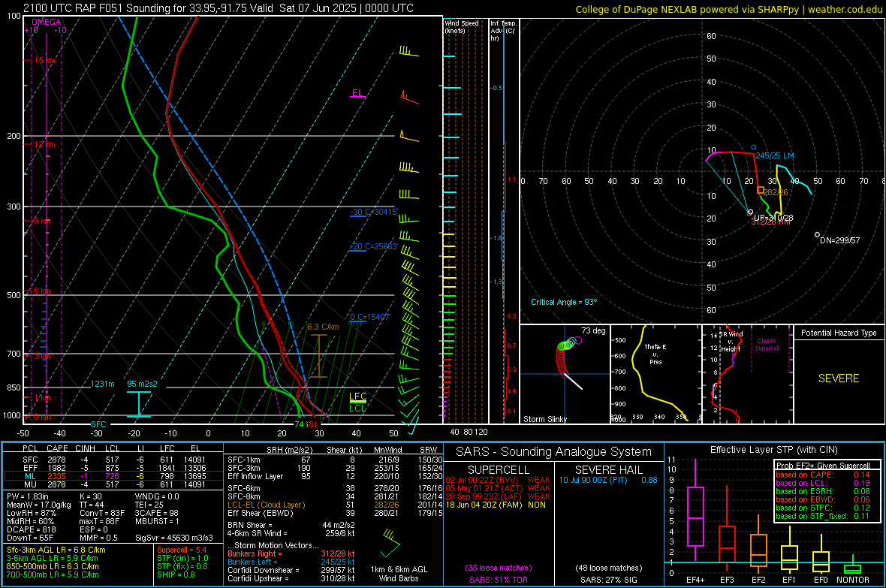Image resolution: width=886 pixels, height=588 pixels.
Task: Click 'Corfidi Downshear = 299/57 kt'
Action: (291, 570)
